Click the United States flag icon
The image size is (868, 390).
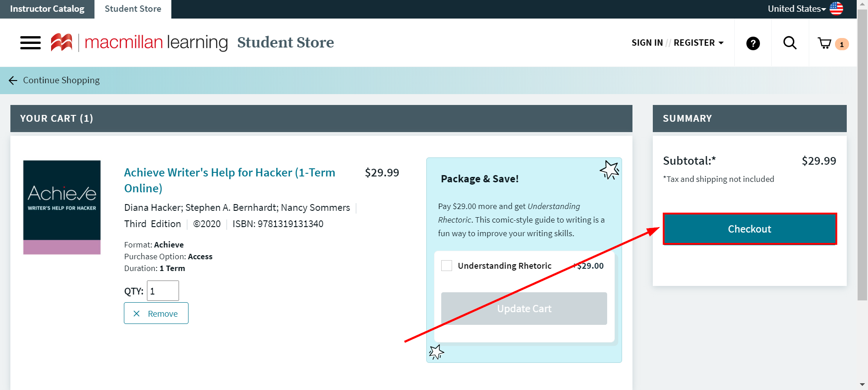tap(836, 9)
